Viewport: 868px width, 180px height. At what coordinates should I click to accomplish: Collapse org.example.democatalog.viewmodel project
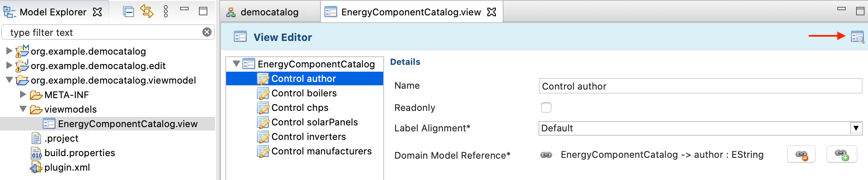pos(9,80)
